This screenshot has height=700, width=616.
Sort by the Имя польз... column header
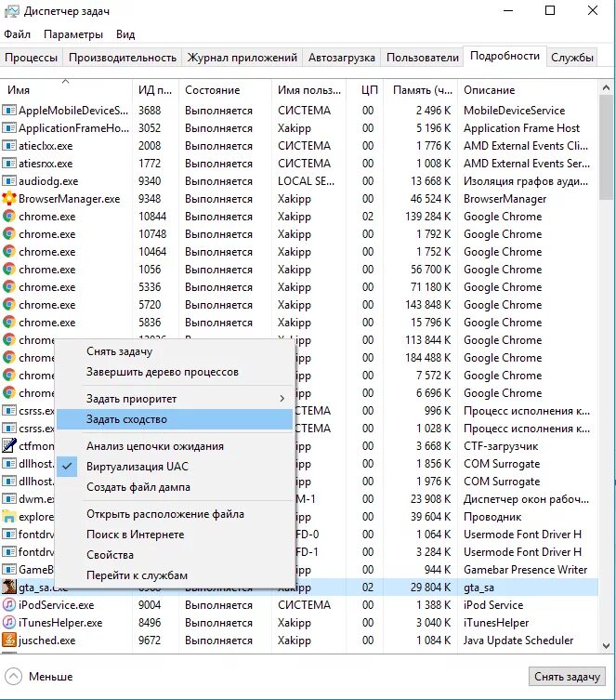coord(308,90)
